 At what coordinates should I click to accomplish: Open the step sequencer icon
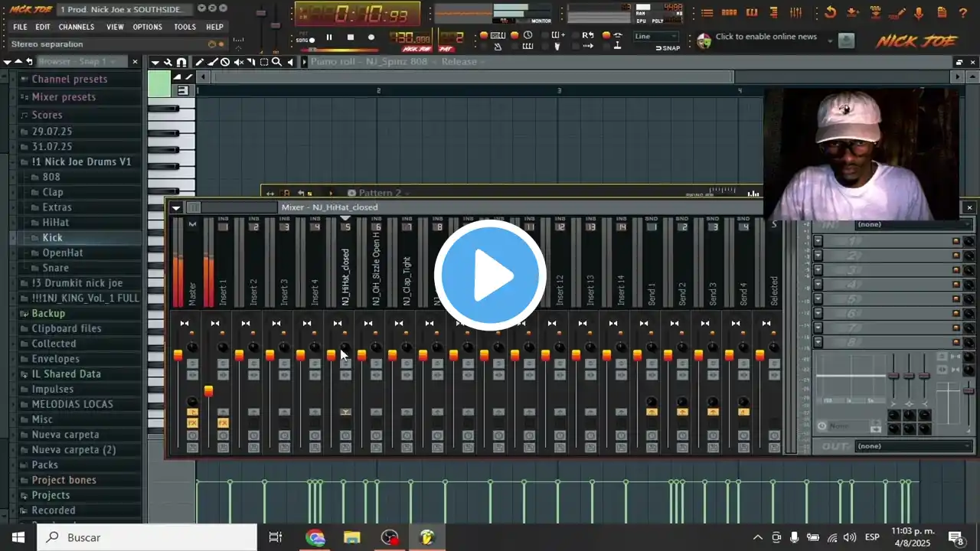tap(730, 13)
